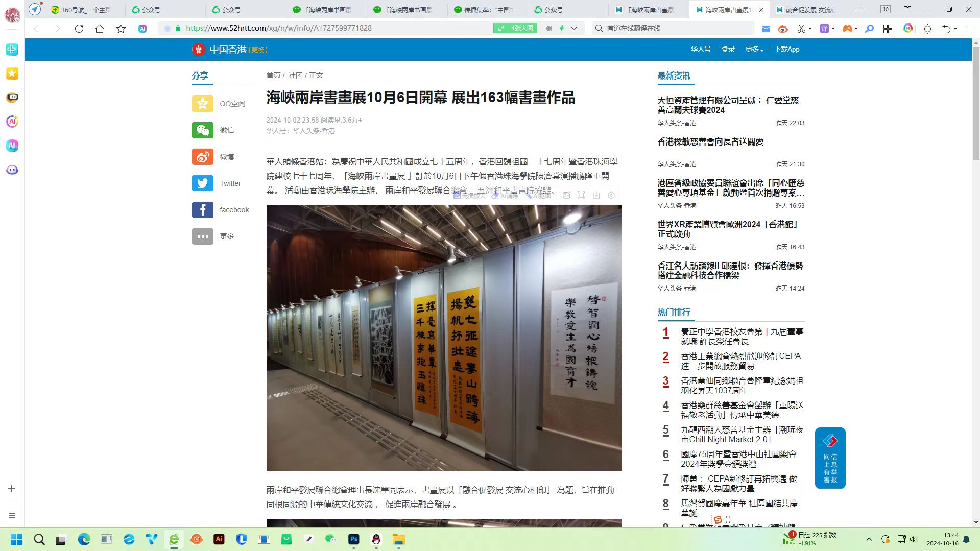This screenshot has height=551, width=980.
Task: Click the scissors screenshot tool
Action: click(802, 29)
